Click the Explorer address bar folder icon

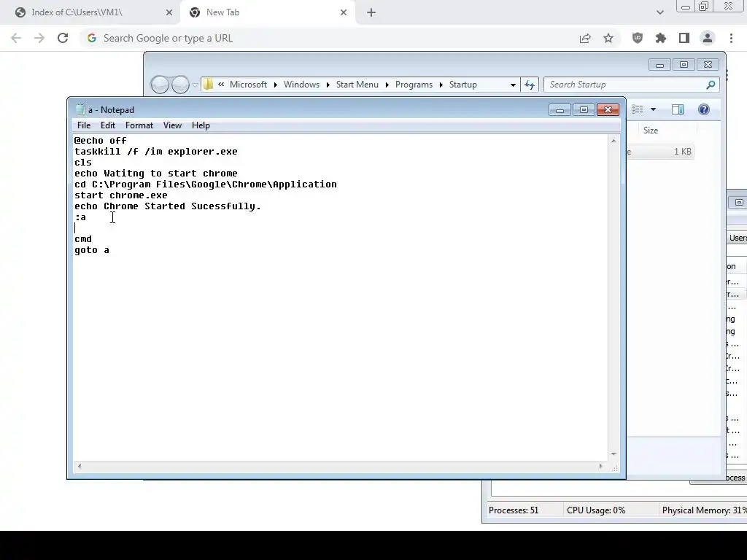(x=208, y=85)
